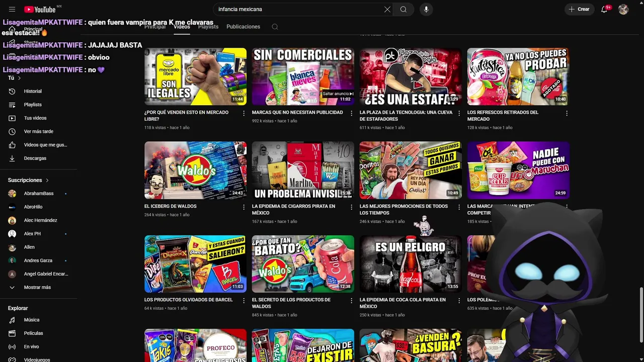The height and width of the screenshot is (362, 644).
Task: Open Andres Garza channel
Action: pyautogui.click(x=39, y=260)
